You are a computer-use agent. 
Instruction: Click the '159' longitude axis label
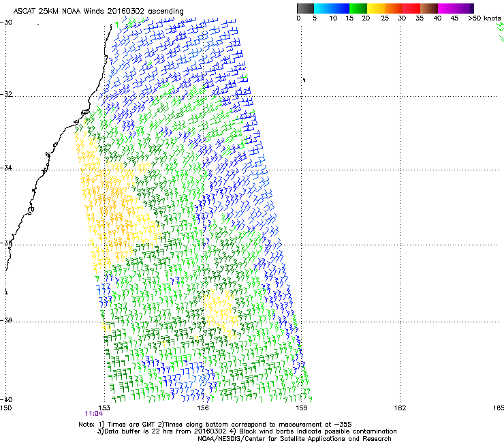302,408
